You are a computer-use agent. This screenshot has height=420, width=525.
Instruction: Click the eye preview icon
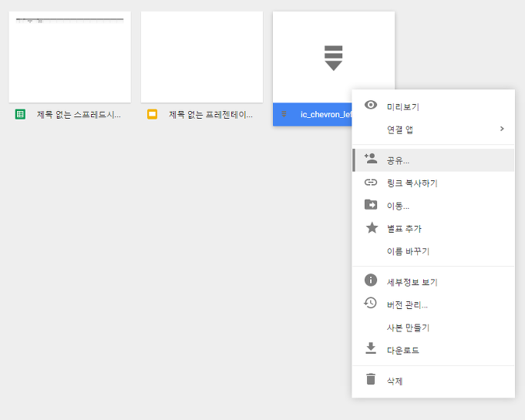(x=371, y=105)
